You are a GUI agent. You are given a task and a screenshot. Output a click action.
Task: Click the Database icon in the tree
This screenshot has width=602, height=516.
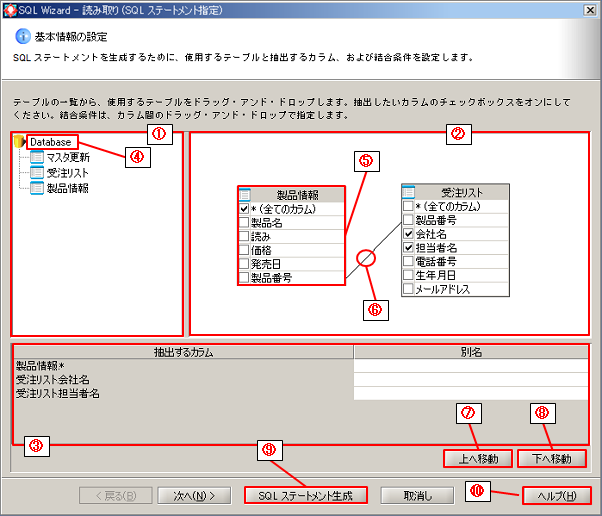[x=20, y=143]
